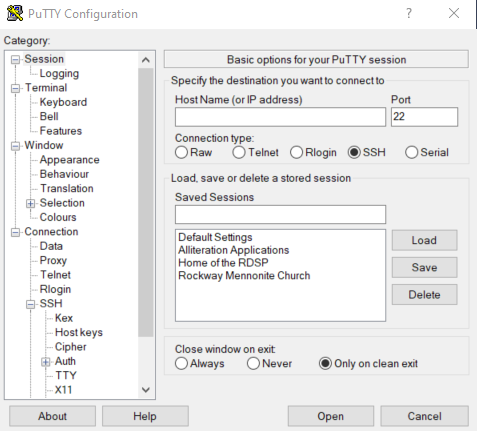Click the Port field showing 22
This screenshot has height=431, width=477.
pyautogui.click(x=424, y=117)
